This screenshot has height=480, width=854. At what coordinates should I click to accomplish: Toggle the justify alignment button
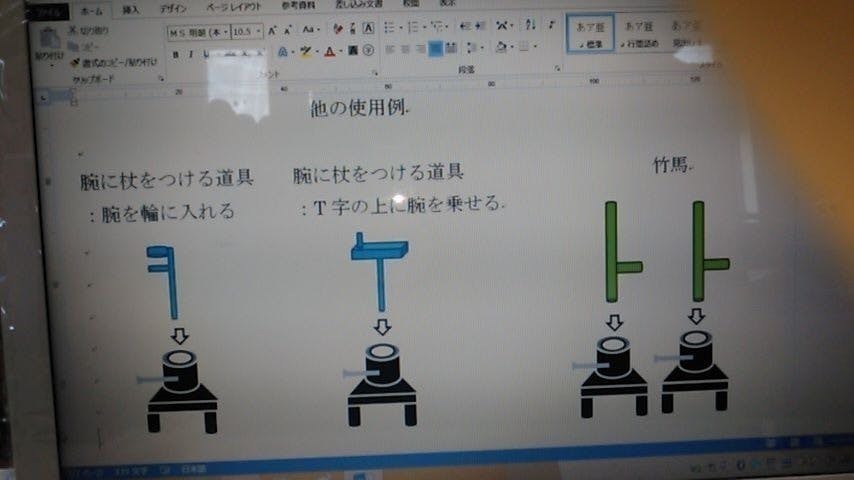pos(435,48)
